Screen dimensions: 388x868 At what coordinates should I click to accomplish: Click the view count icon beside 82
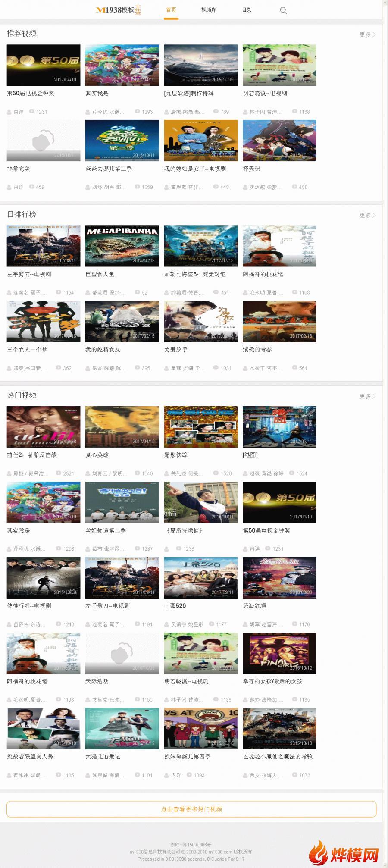[x=138, y=292]
